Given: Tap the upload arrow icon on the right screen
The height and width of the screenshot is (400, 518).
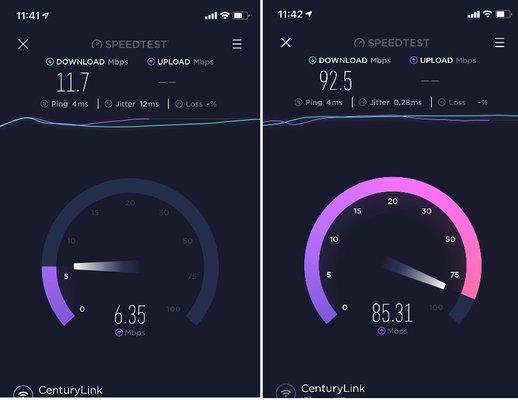Looking at the screenshot, I should (414, 60).
